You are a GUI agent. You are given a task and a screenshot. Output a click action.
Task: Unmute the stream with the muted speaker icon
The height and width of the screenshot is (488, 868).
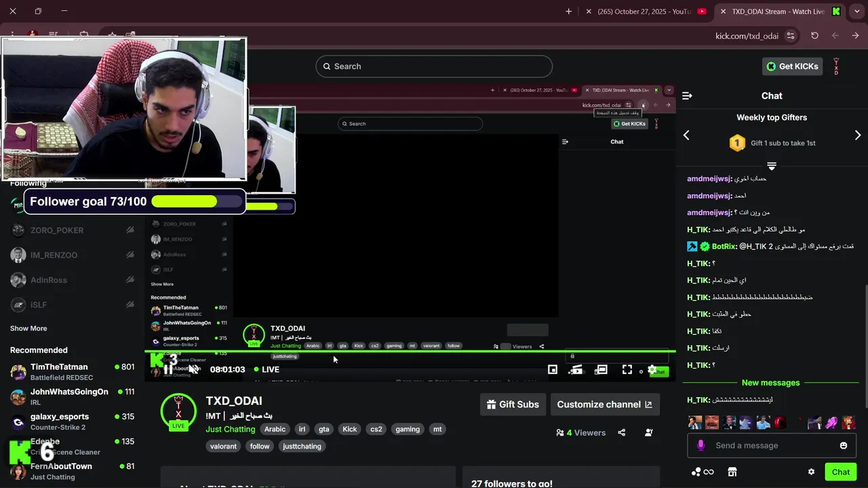click(194, 369)
